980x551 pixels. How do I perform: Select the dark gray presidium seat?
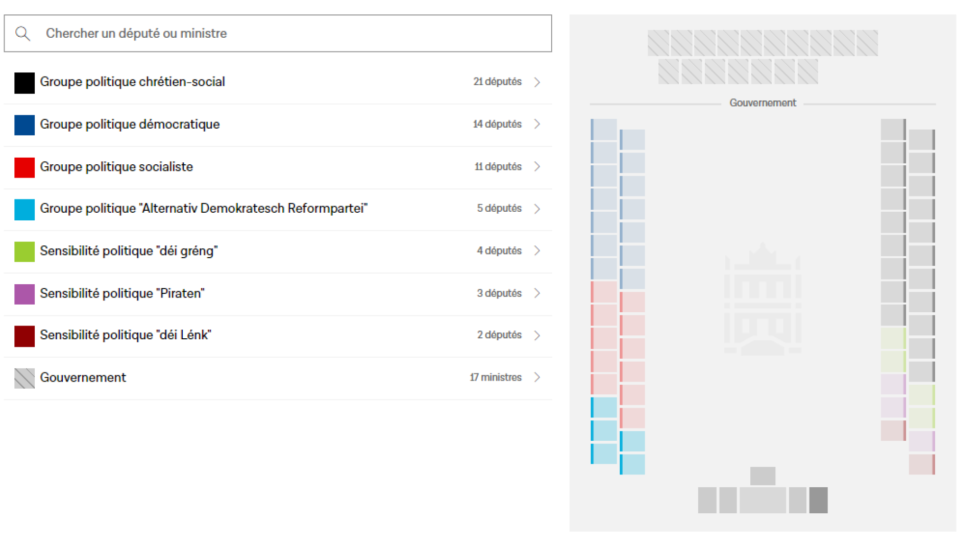point(818,500)
